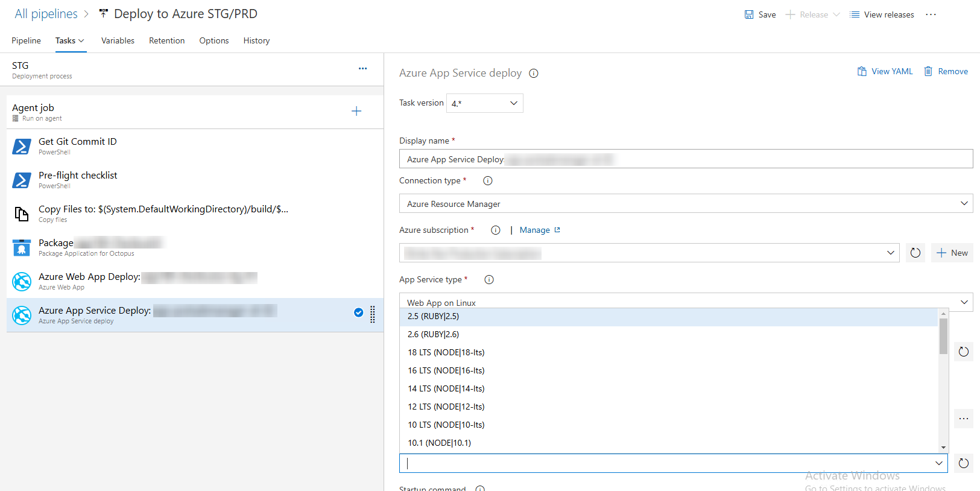The height and width of the screenshot is (491, 980).
Task: Go to All pipelines breadcrumb
Action: point(46,14)
